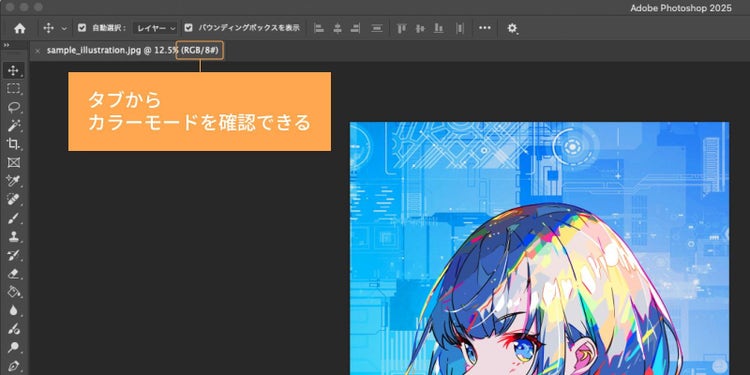The width and height of the screenshot is (750, 375).
Task: Select the History Brush tool
Action: click(13, 254)
